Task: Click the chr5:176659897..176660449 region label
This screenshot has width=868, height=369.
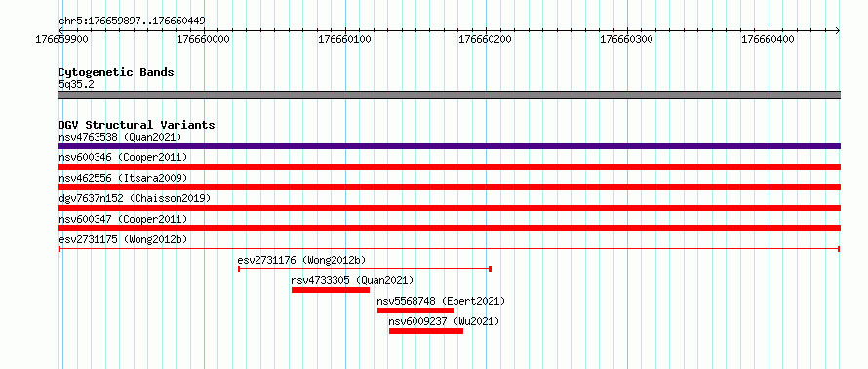Action: tap(132, 21)
